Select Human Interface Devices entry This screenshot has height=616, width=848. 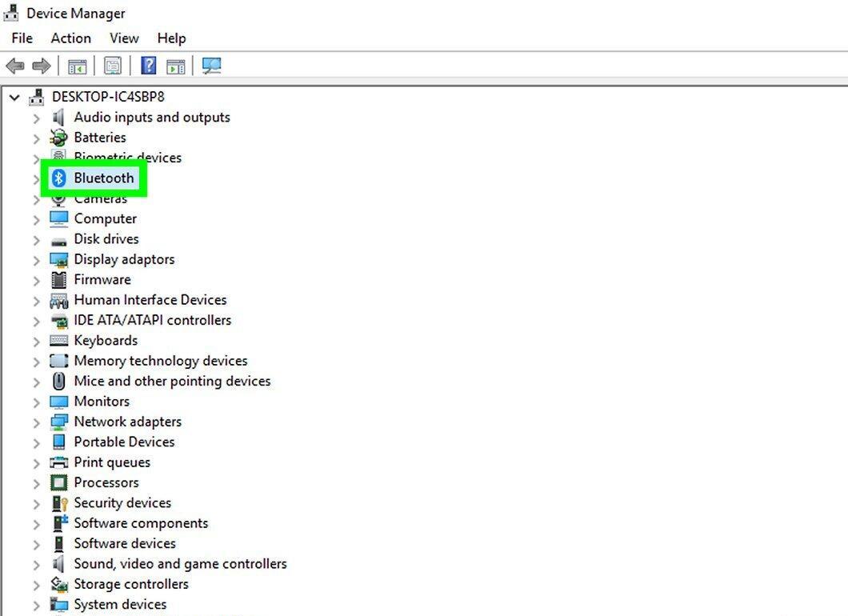pyautogui.click(x=150, y=300)
